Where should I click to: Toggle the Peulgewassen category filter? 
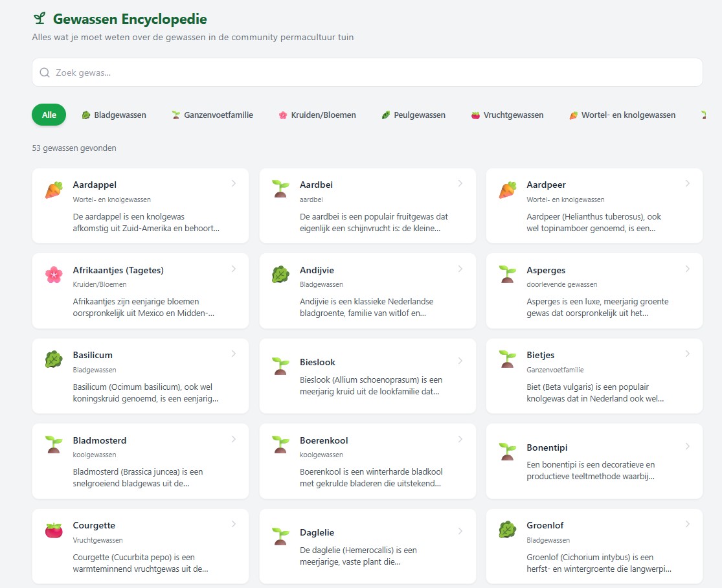pos(413,115)
